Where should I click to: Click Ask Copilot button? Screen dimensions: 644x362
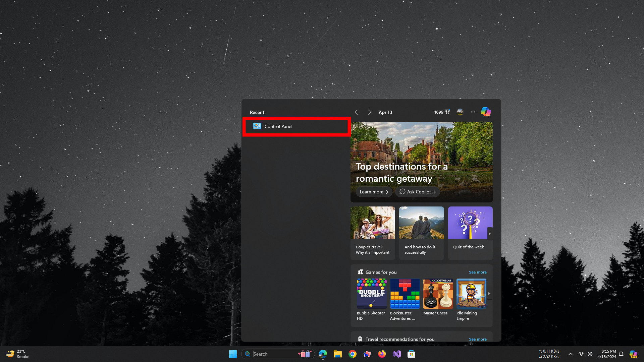[x=418, y=192]
